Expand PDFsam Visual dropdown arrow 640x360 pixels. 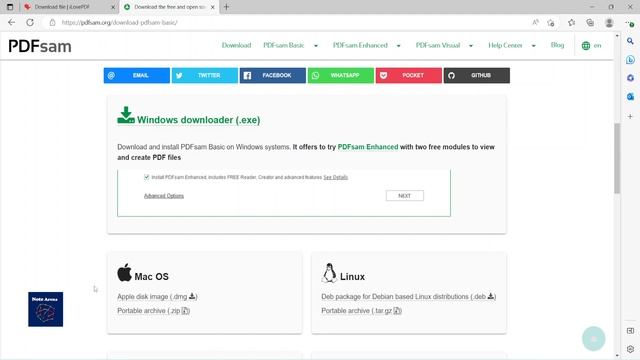point(471,46)
